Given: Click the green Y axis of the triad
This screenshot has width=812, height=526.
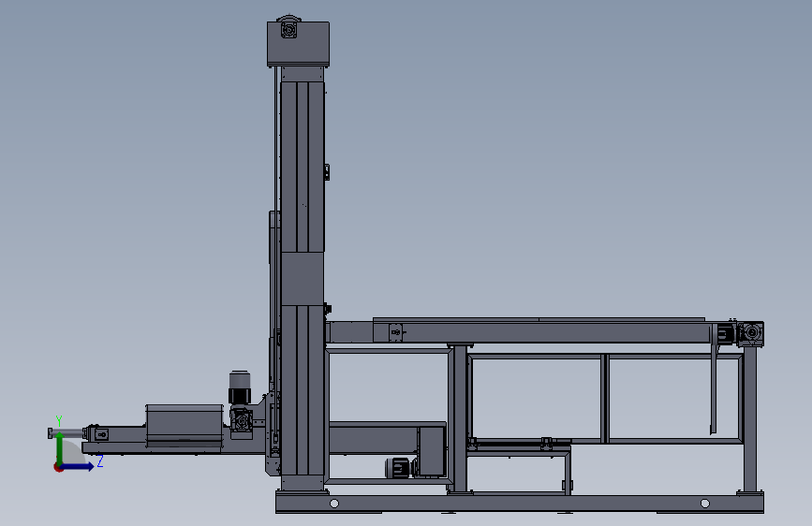Looking at the screenshot, I should [60, 447].
